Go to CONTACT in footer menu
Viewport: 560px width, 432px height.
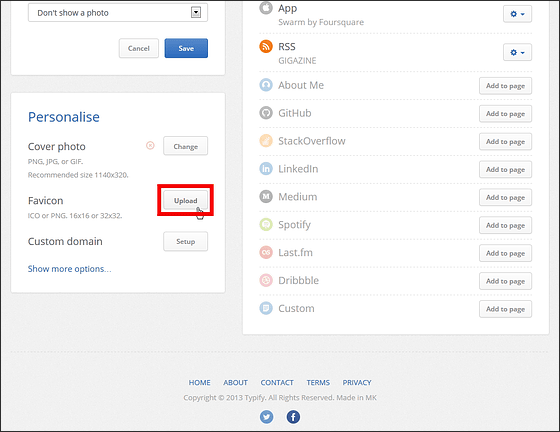pos(277,383)
